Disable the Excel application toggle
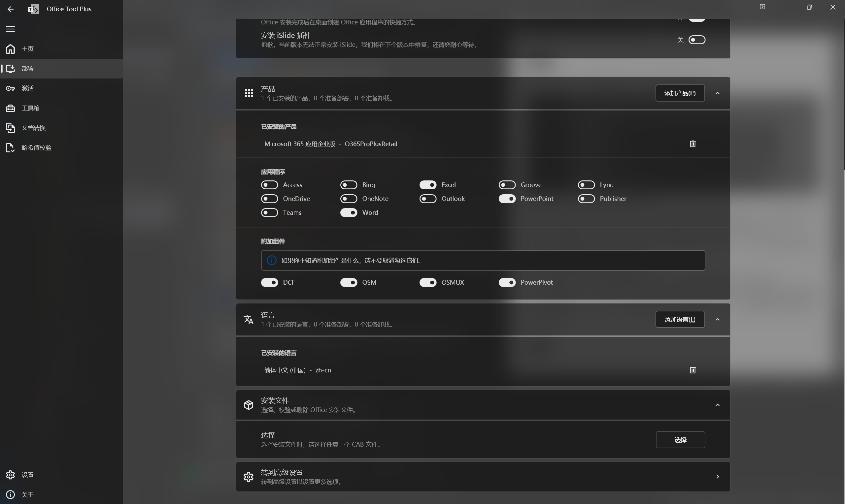The image size is (845, 504). click(x=428, y=185)
